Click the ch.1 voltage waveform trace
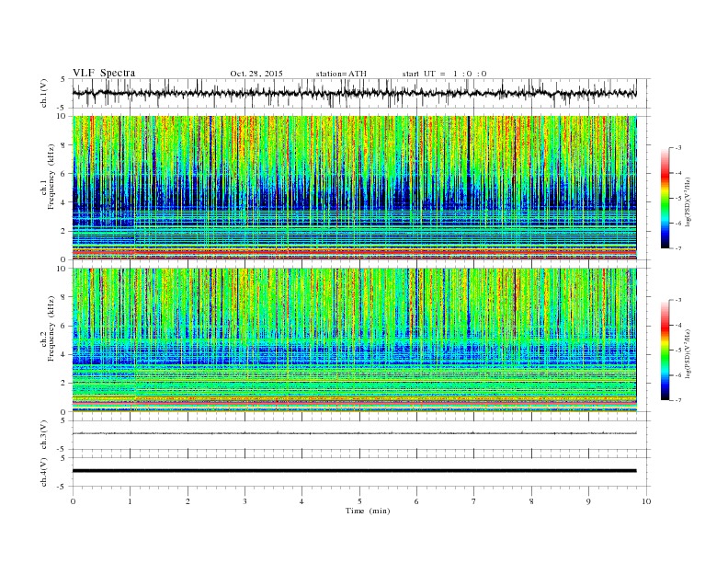Image resolution: width=728 pixels, height=563 pixels. [354, 93]
